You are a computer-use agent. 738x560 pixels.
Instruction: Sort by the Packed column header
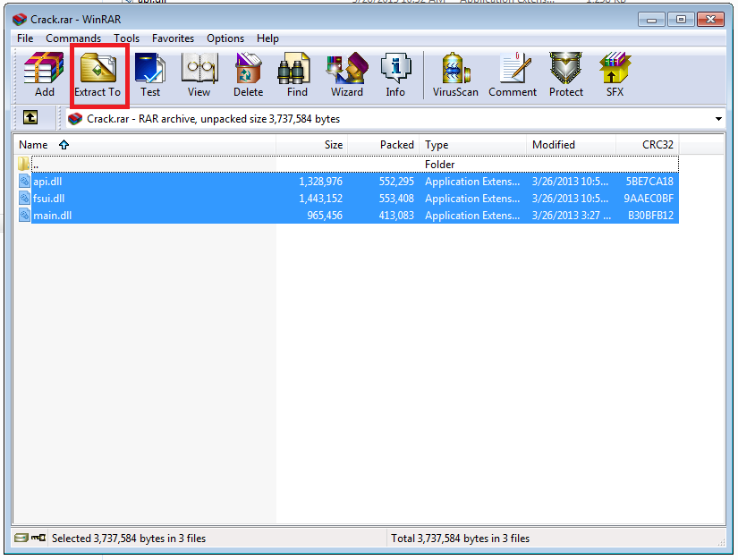384,144
